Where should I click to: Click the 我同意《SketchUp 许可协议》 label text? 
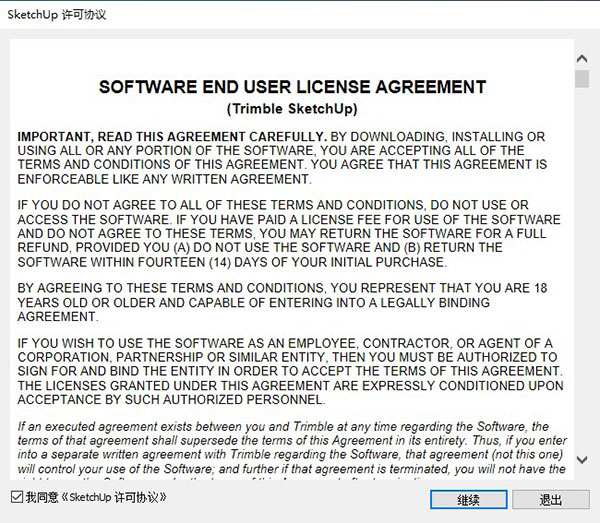[96, 497]
